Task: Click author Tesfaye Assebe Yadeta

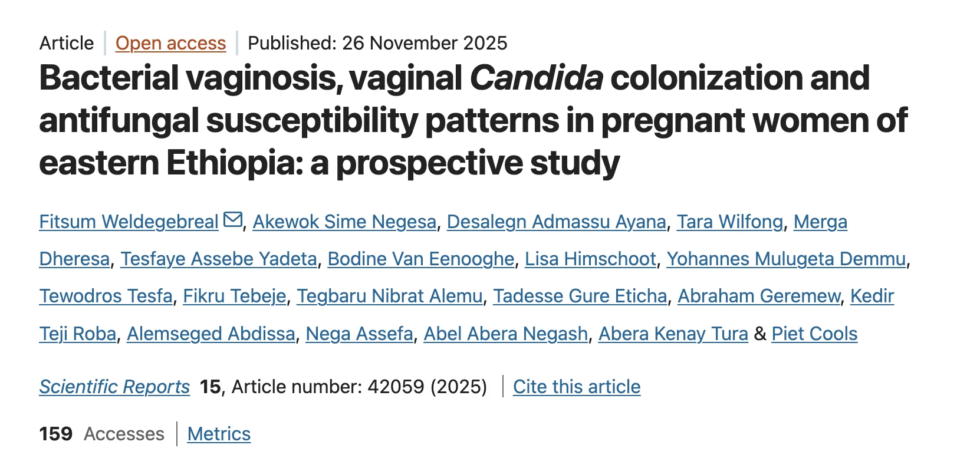Action: pyautogui.click(x=219, y=259)
